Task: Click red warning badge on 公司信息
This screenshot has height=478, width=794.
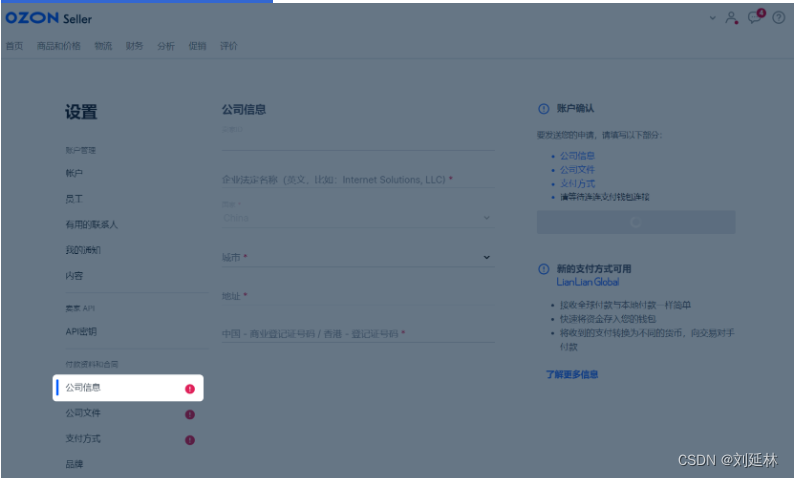Action: [190, 388]
